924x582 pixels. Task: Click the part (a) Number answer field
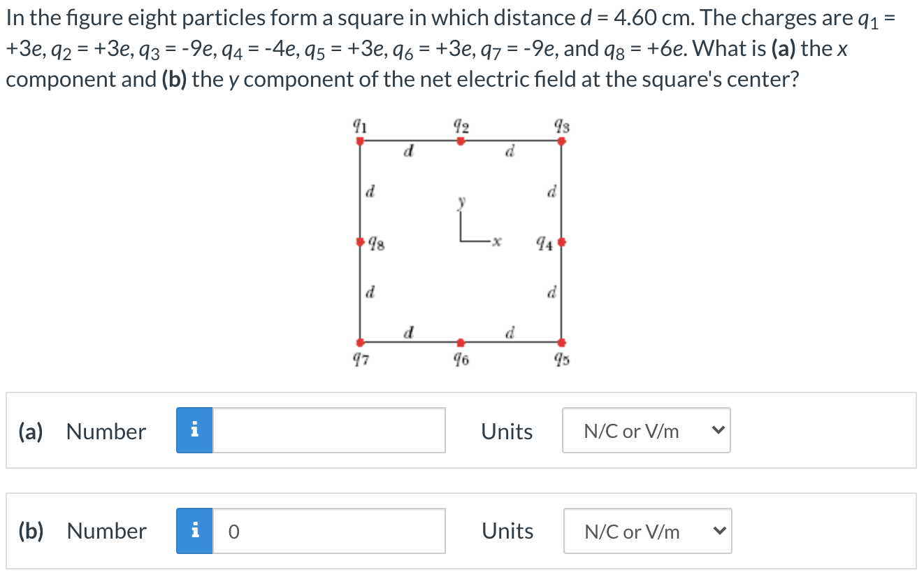[329, 430]
